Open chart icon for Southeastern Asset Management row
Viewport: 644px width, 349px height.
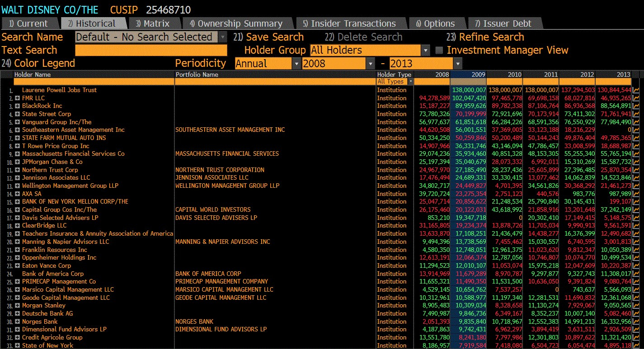[x=636, y=130]
